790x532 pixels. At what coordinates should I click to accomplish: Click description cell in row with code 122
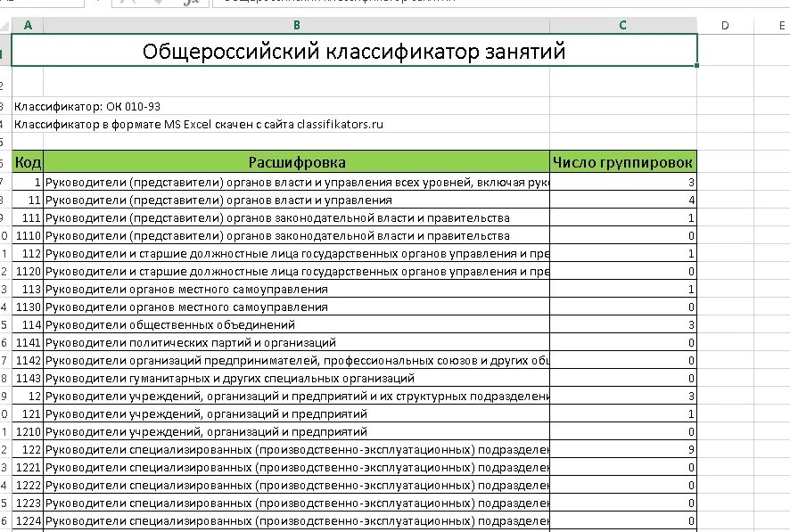point(297,449)
